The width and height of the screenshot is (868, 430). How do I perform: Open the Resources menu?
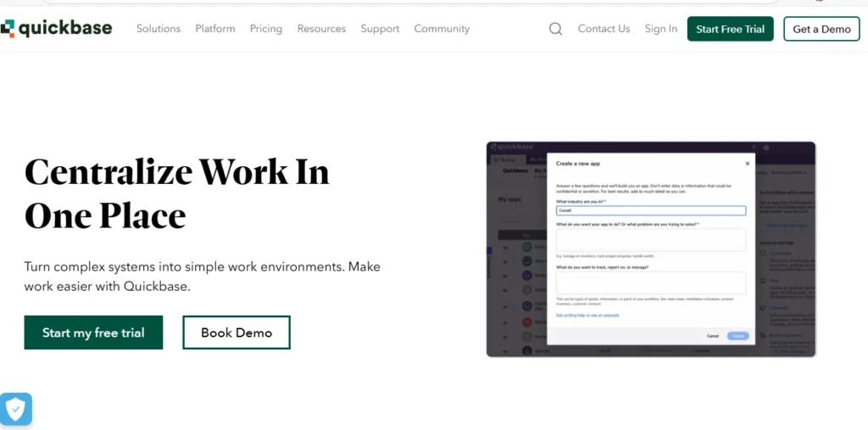[321, 29]
